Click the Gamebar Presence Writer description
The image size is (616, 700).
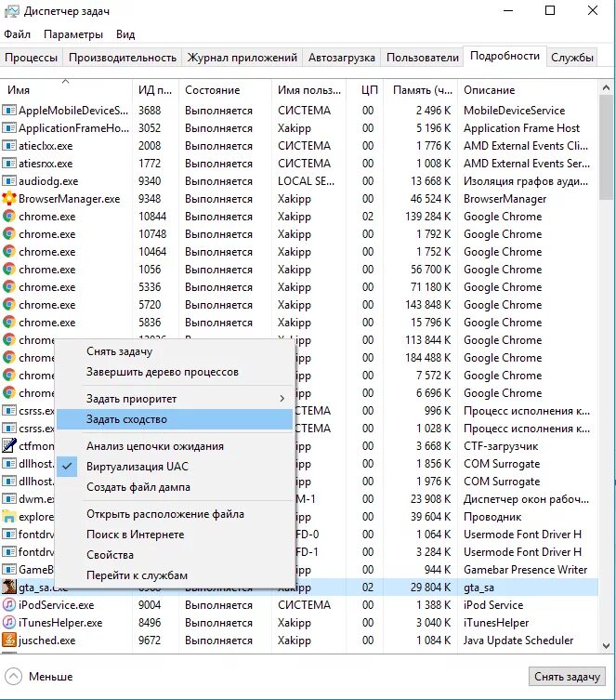(526, 570)
